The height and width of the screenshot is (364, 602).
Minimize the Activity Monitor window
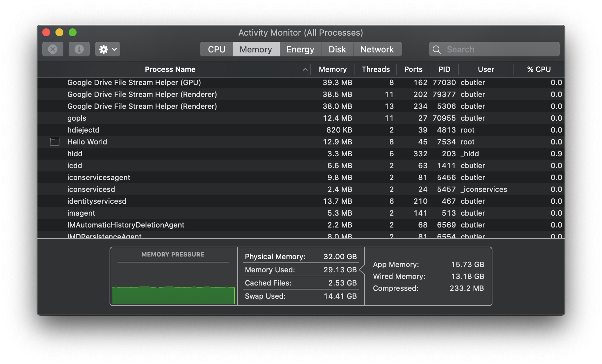pyautogui.click(x=59, y=32)
